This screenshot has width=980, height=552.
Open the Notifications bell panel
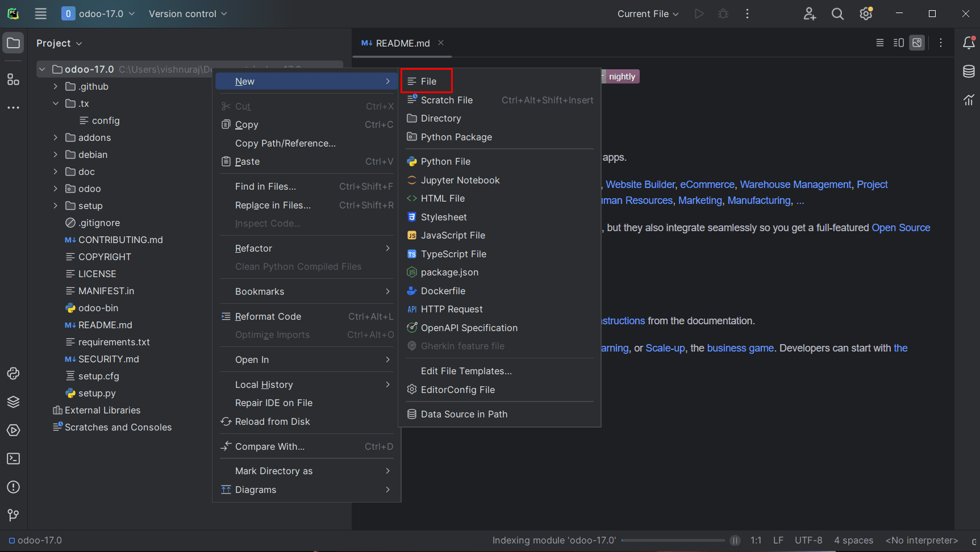coord(969,43)
